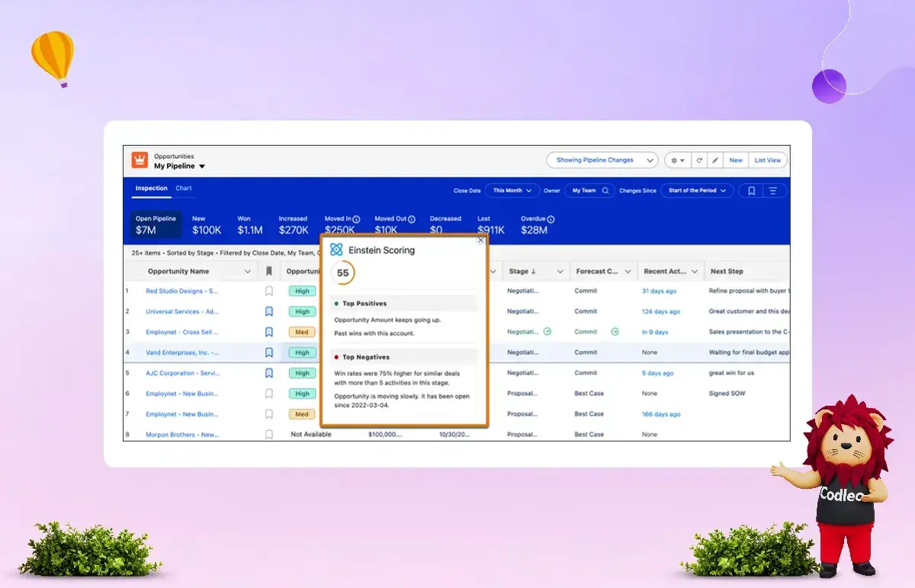This screenshot has width=915, height=588.
Task: Select the Inspection tab
Action: coord(151,188)
